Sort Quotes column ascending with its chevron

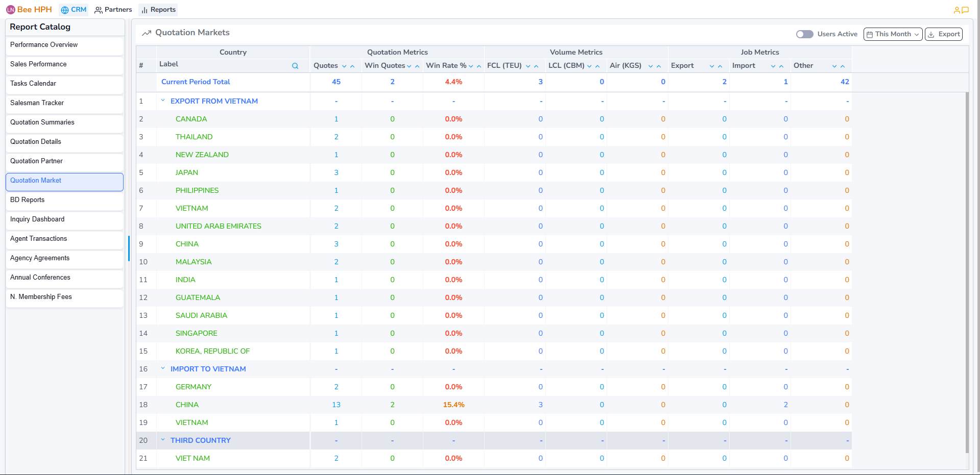point(353,66)
